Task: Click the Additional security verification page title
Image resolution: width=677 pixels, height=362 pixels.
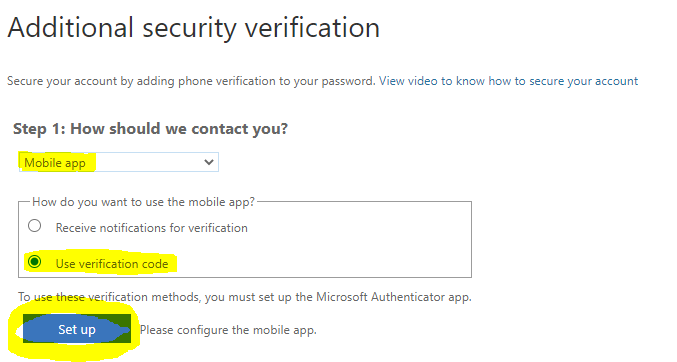Action: pos(193,28)
